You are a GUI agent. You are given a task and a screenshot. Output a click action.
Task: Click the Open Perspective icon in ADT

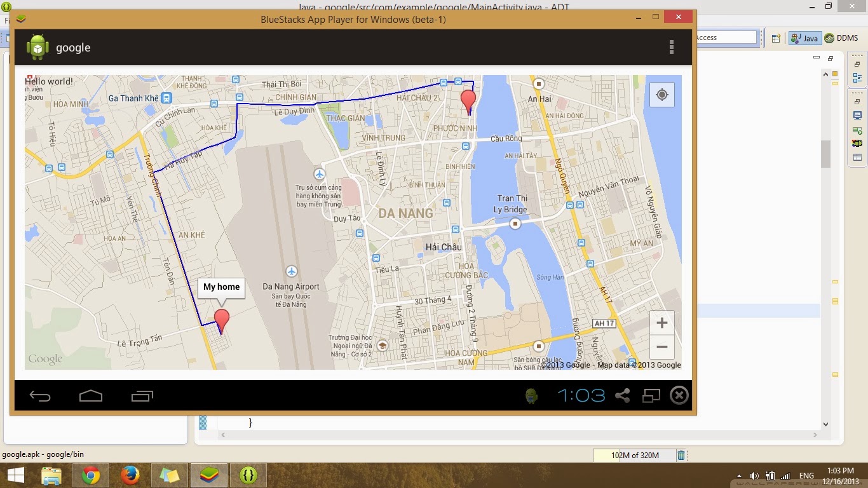[x=776, y=38]
